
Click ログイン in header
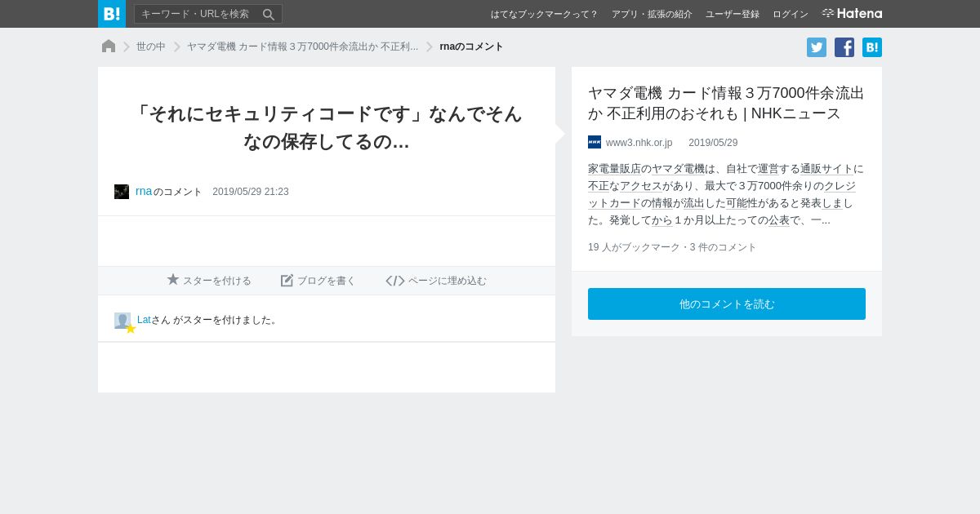(x=791, y=14)
